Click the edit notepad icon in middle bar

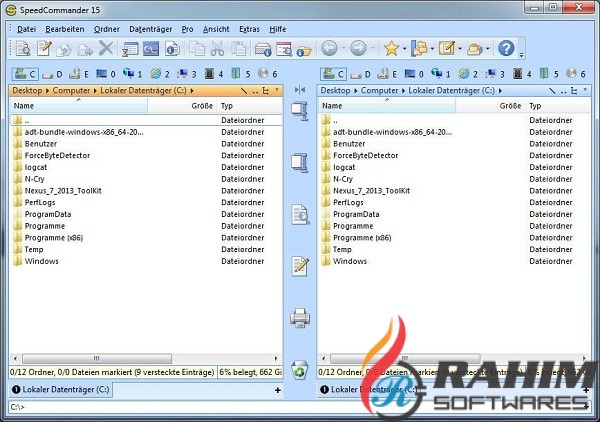point(300,266)
